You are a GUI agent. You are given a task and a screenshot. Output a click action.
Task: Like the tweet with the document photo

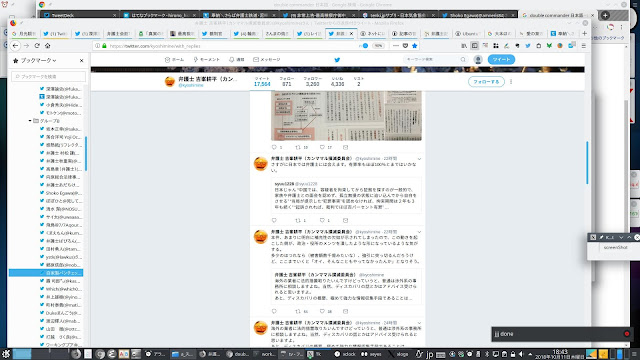click(322, 147)
